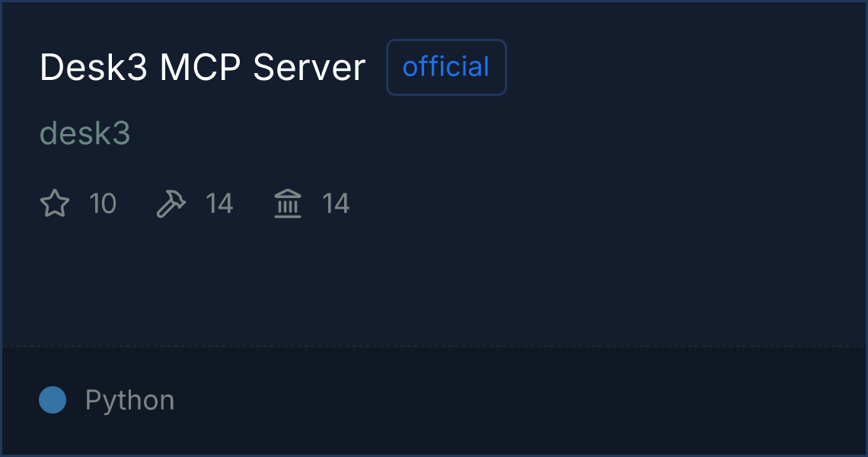Select the Python language label
868x457 pixels.
pos(130,400)
